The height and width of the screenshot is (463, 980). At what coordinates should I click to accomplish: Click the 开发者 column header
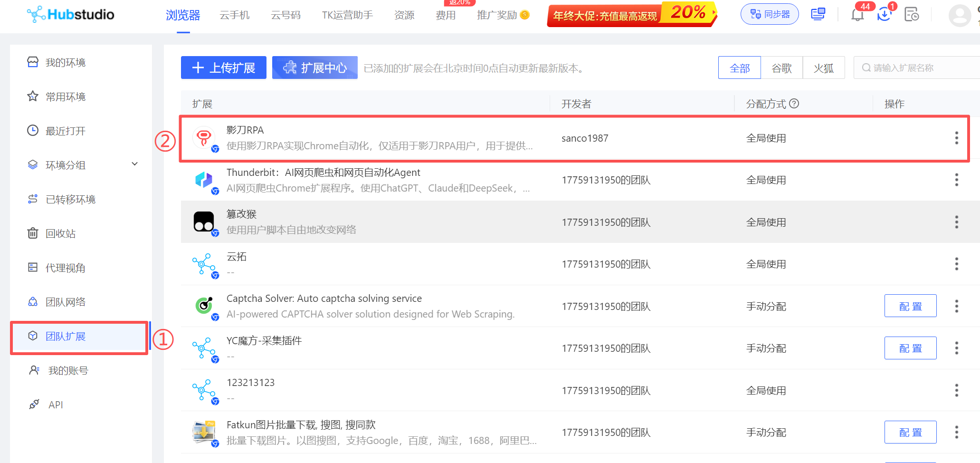coord(576,104)
